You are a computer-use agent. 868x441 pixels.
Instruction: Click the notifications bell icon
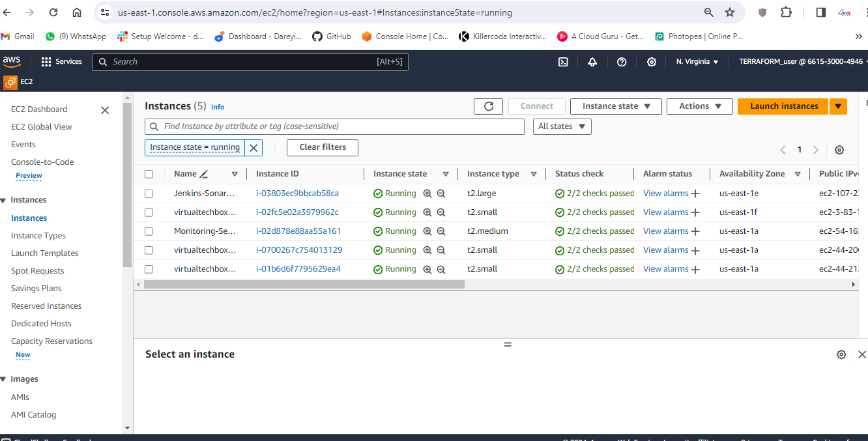pos(592,62)
